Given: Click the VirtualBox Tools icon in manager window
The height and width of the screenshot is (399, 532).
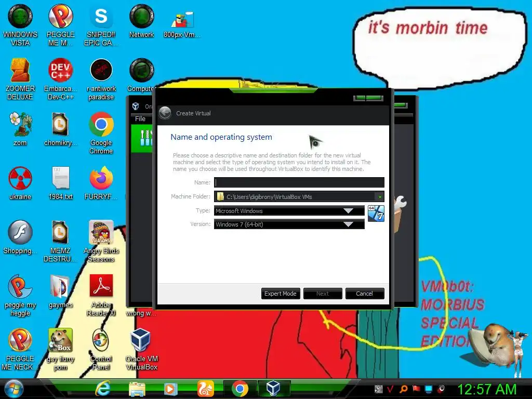Looking at the screenshot, I should [145, 138].
